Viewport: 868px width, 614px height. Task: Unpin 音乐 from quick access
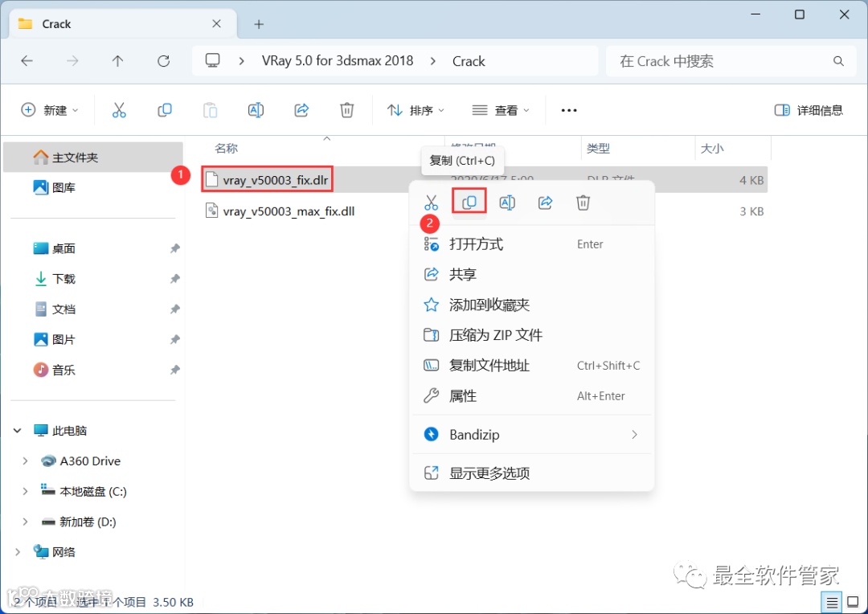174,370
